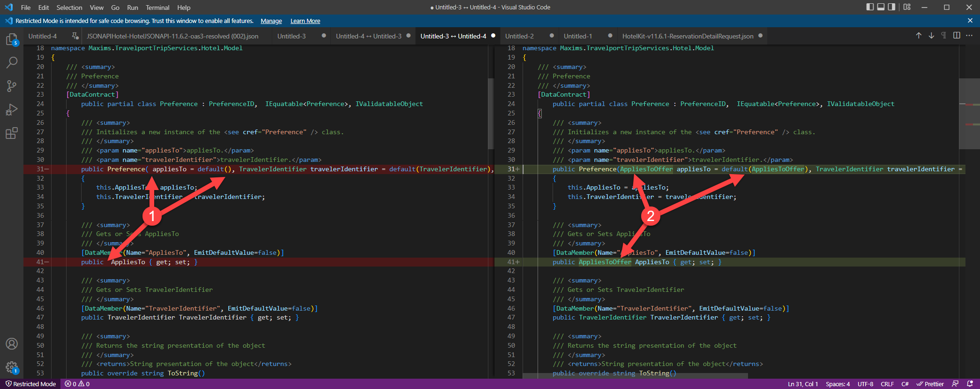Open the File menu
This screenshot has width=980, height=389.
click(26, 8)
